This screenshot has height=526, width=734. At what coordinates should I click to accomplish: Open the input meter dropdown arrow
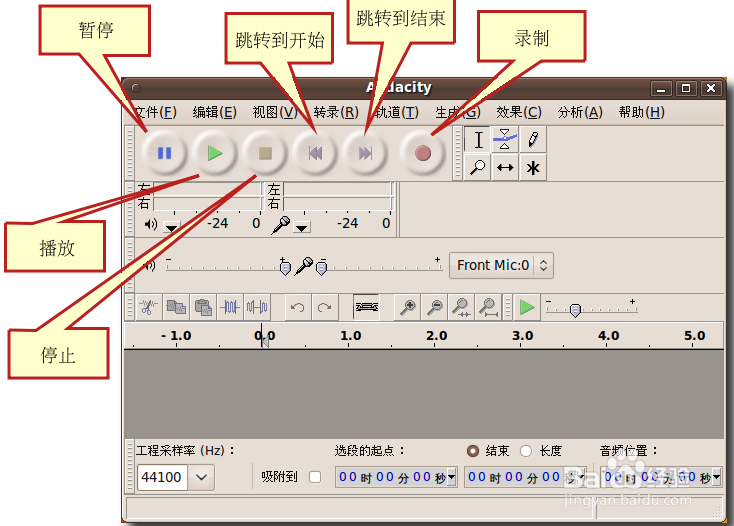[302, 227]
